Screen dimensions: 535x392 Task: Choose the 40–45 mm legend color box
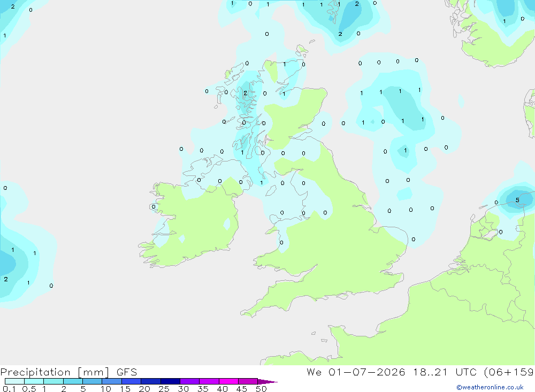point(228,381)
